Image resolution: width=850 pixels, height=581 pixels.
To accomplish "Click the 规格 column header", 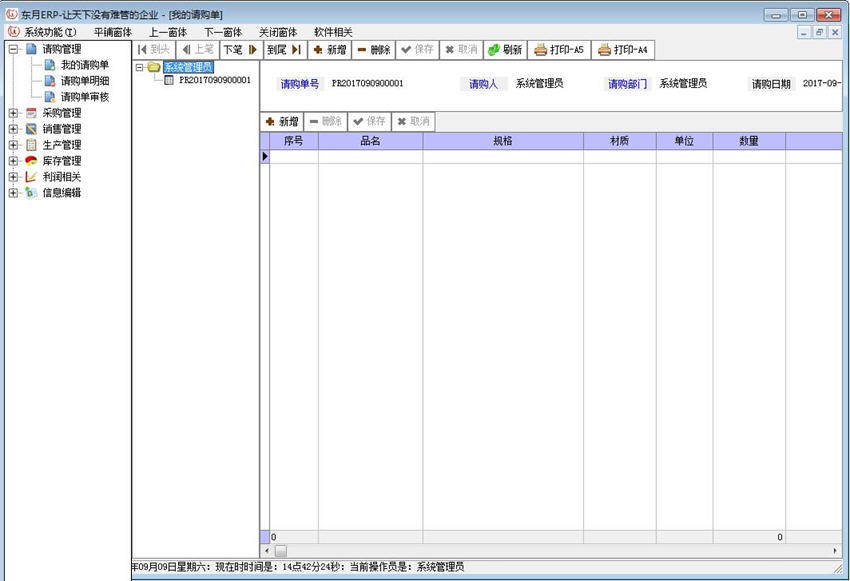I will [503, 141].
